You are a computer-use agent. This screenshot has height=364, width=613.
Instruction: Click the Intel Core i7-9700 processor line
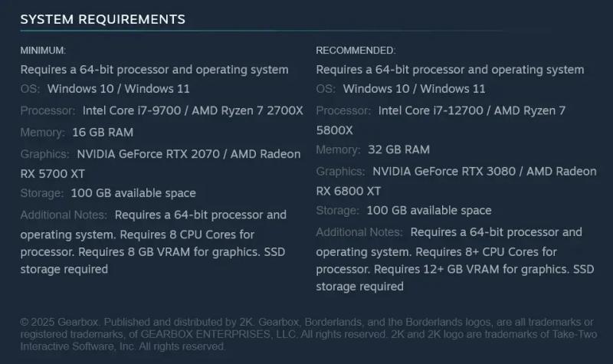[193, 110]
